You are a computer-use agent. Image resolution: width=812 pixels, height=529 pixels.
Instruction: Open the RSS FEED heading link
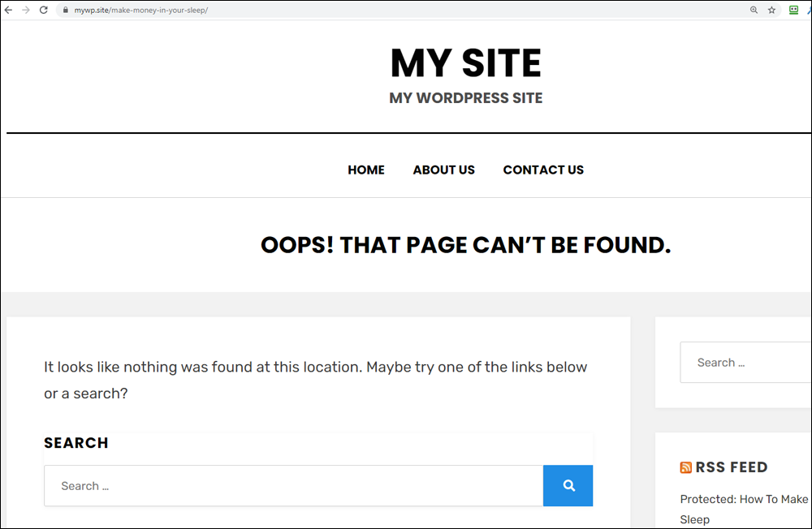click(732, 467)
